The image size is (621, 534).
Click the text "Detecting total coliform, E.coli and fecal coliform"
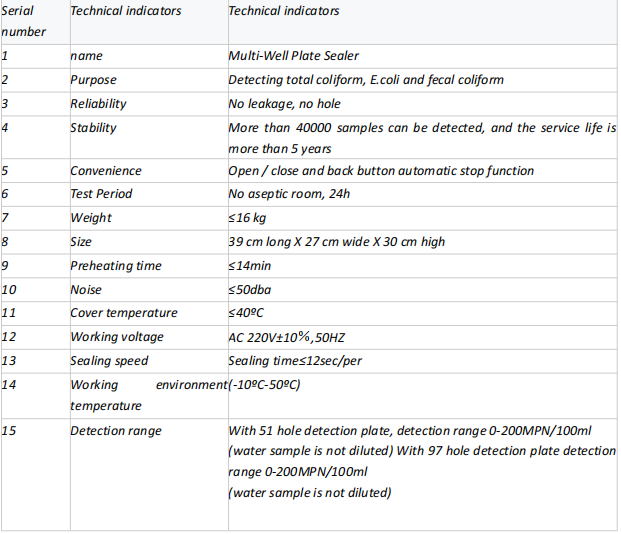coord(366,80)
